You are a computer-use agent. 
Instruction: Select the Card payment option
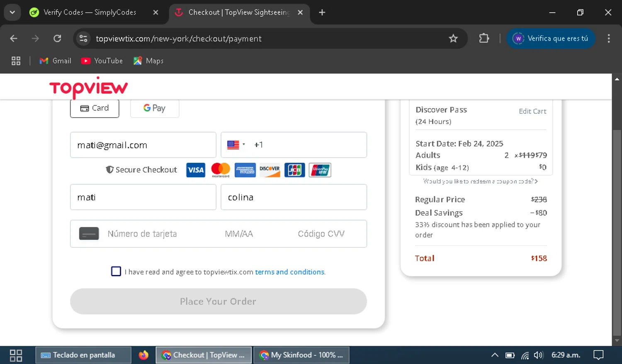point(95,108)
